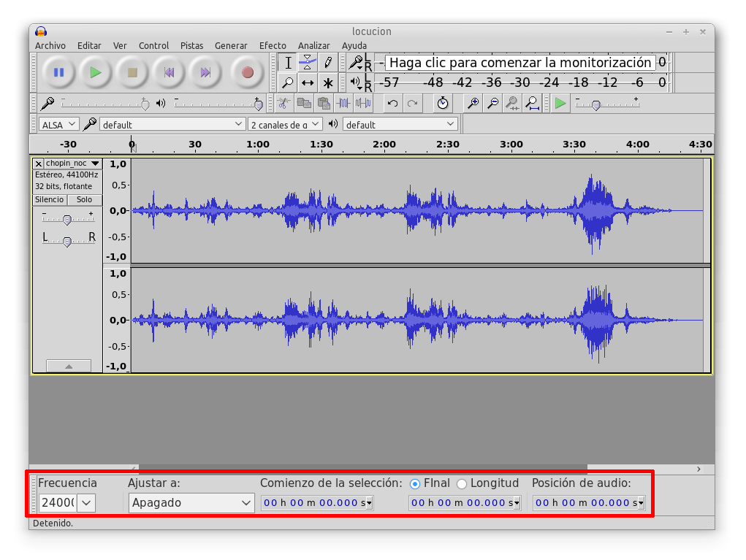Close the chopin_noc track with X
Image resolution: width=746 pixels, height=560 pixels.
[x=39, y=164]
